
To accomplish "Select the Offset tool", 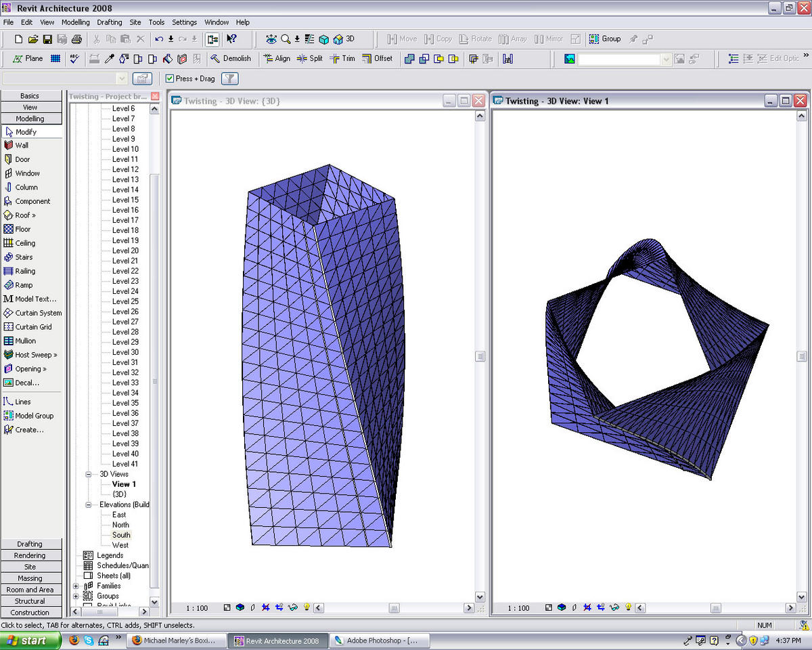I will (x=377, y=59).
